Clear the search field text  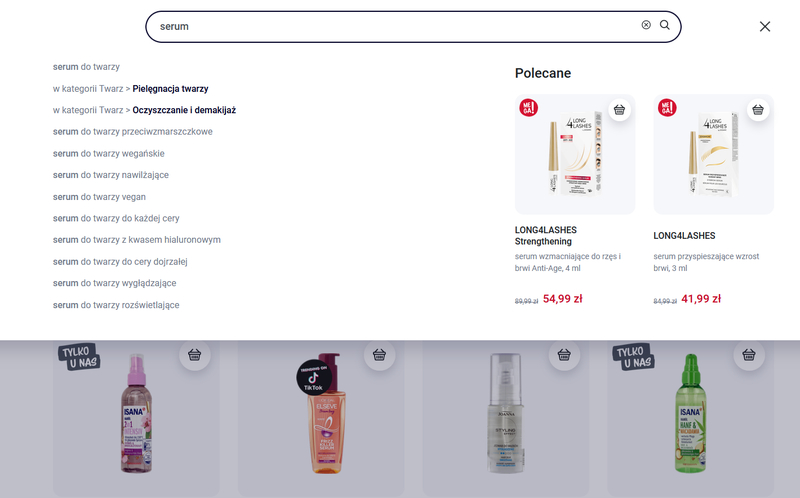click(x=646, y=25)
